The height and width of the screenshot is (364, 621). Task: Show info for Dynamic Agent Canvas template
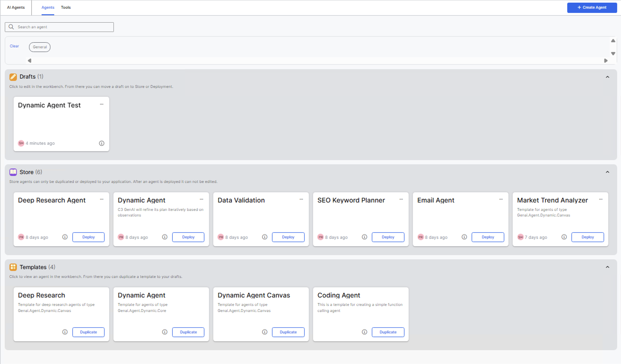pyautogui.click(x=264, y=332)
